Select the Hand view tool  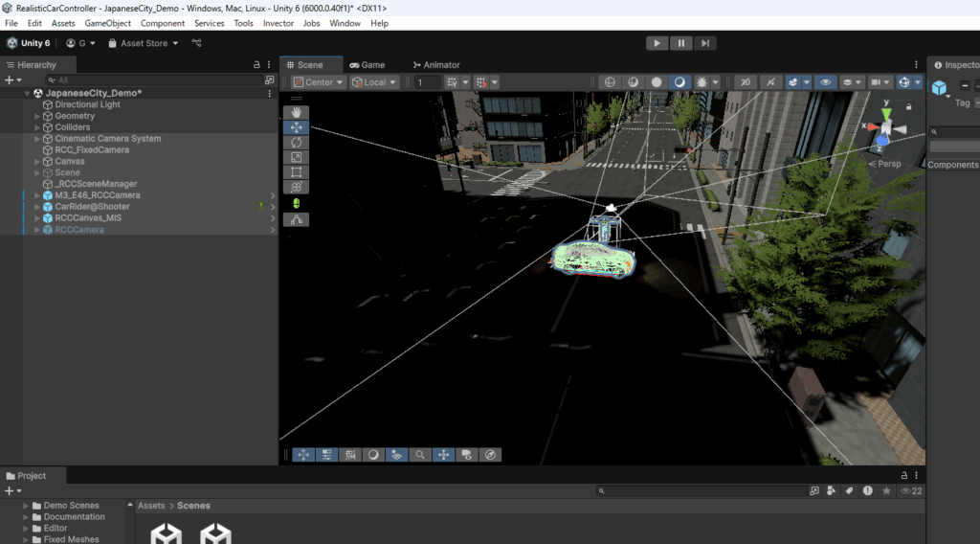297,113
